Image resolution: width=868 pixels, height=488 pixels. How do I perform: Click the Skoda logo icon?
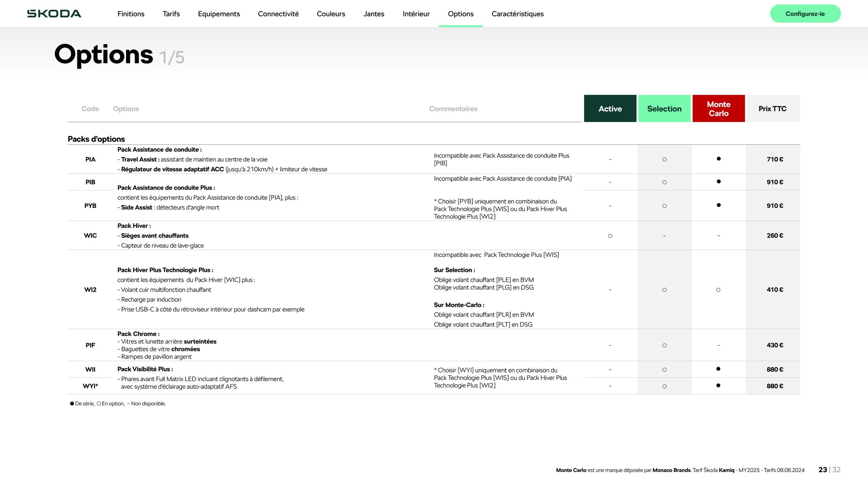click(x=54, y=13)
